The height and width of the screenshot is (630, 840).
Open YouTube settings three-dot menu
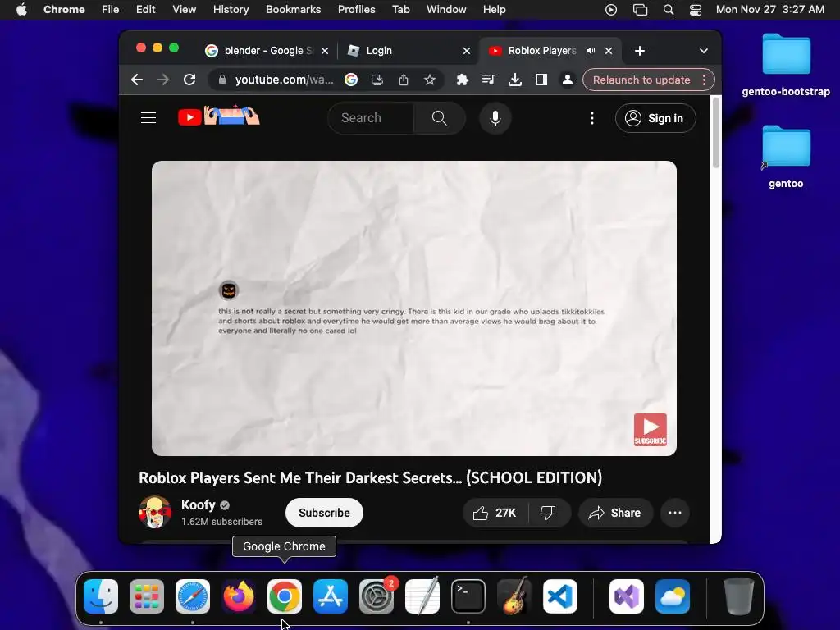pyautogui.click(x=592, y=118)
